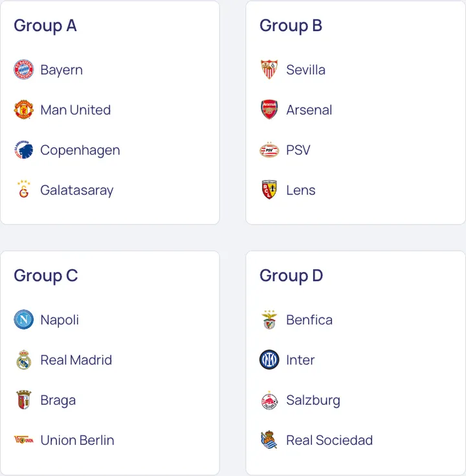Select the Braga team name
The height and width of the screenshot is (476, 466).
pos(58,400)
